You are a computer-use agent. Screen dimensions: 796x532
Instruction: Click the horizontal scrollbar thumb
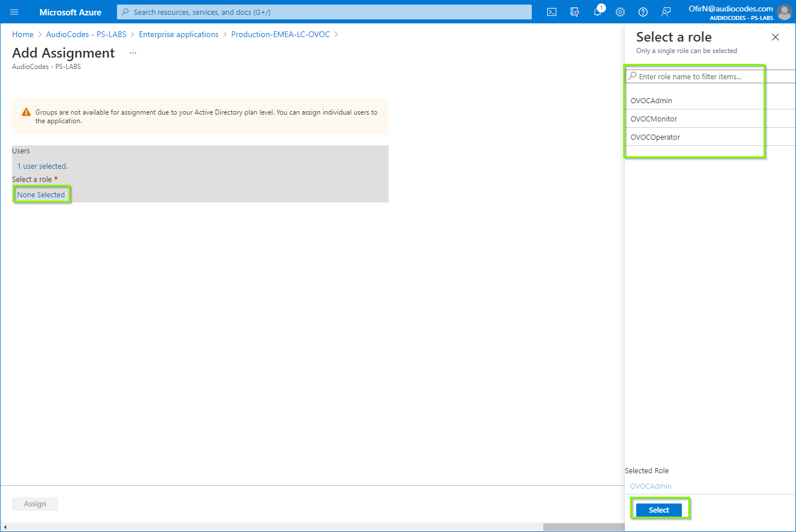tap(584, 527)
